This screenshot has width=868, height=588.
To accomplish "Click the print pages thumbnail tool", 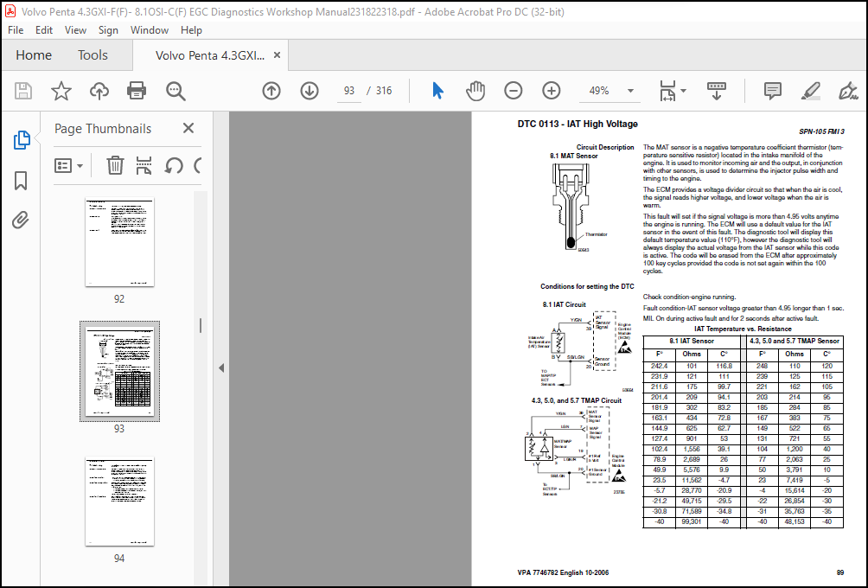I will pyautogui.click(x=144, y=165).
